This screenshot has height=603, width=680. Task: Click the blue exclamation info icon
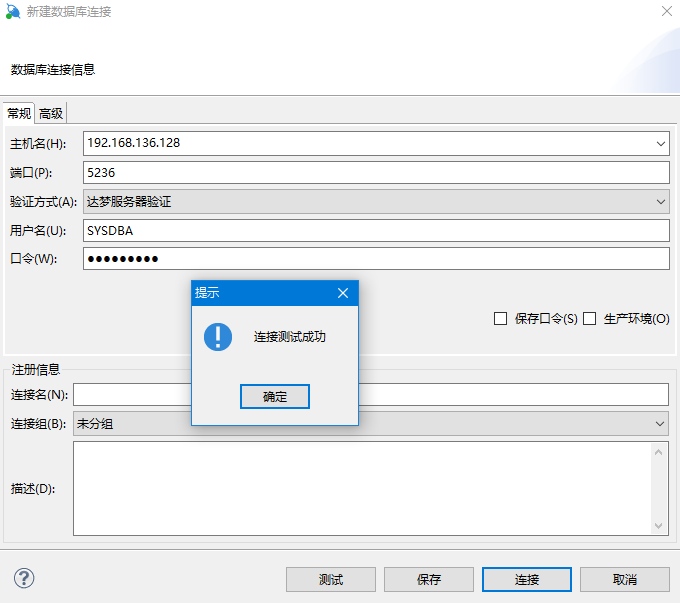click(218, 337)
